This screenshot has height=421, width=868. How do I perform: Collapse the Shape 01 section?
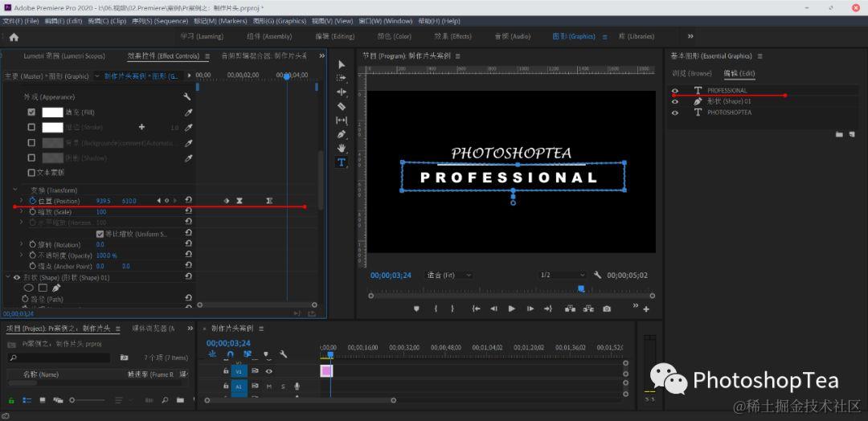pyautogui.click(x=8, y=277)
